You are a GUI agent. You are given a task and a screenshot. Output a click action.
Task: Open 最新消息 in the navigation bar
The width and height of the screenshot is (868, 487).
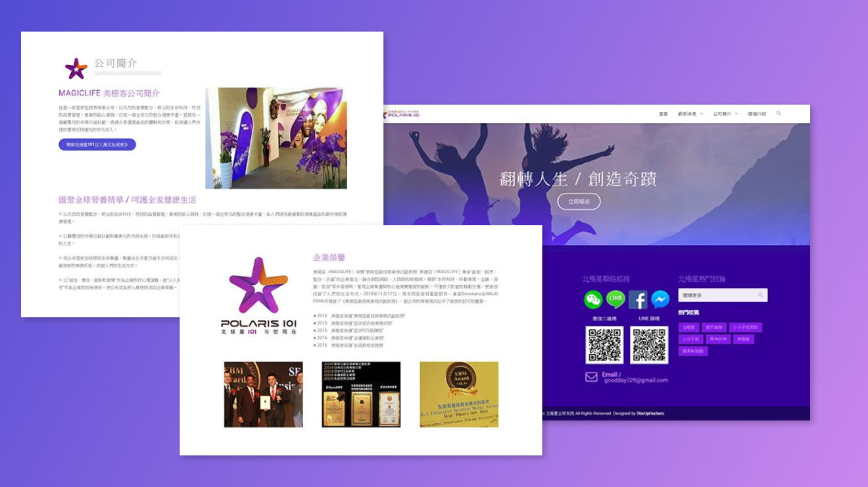click(x=687, y=114)
